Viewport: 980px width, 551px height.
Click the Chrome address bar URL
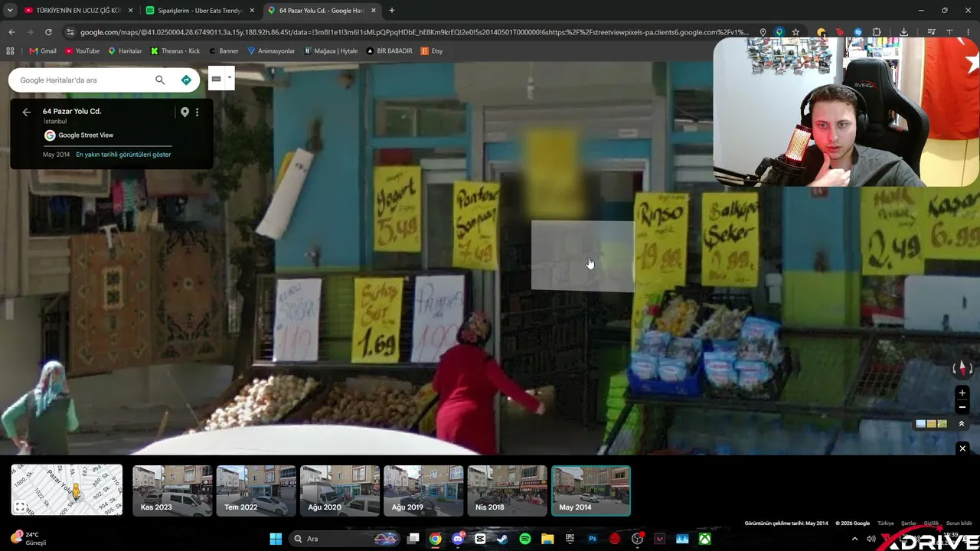click(413, 32)
